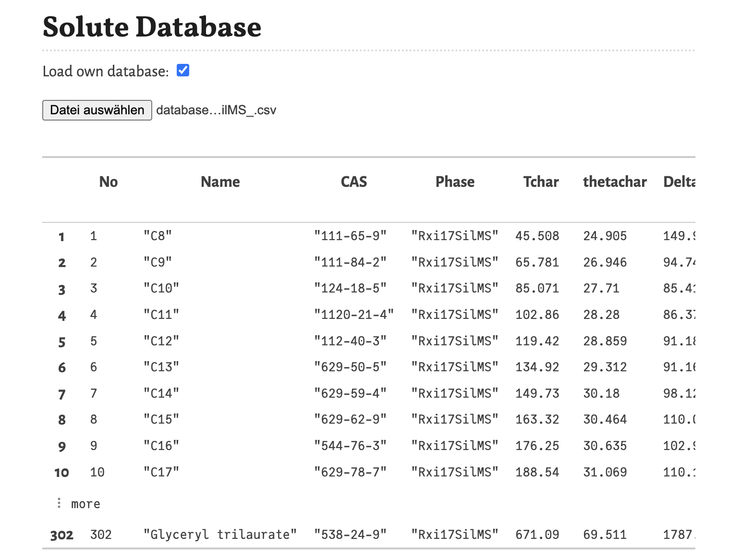Select Tchar value 188.54 for C17
This screenshot has width=753, height=560.
click(x=537, y=472)
